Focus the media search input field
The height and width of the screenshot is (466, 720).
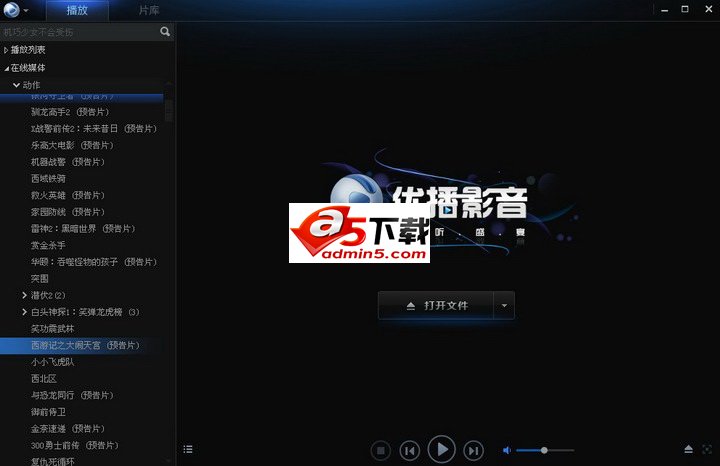[79, 32]
